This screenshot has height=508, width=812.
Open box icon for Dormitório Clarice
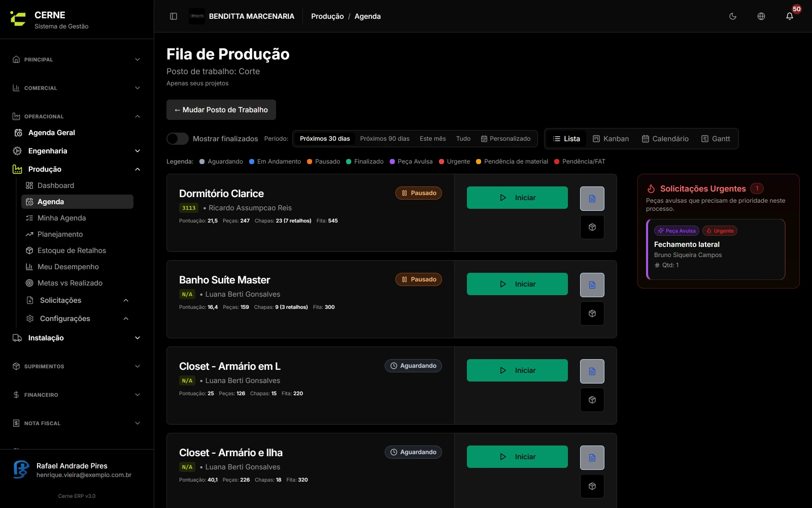click(x=592, y=227)
